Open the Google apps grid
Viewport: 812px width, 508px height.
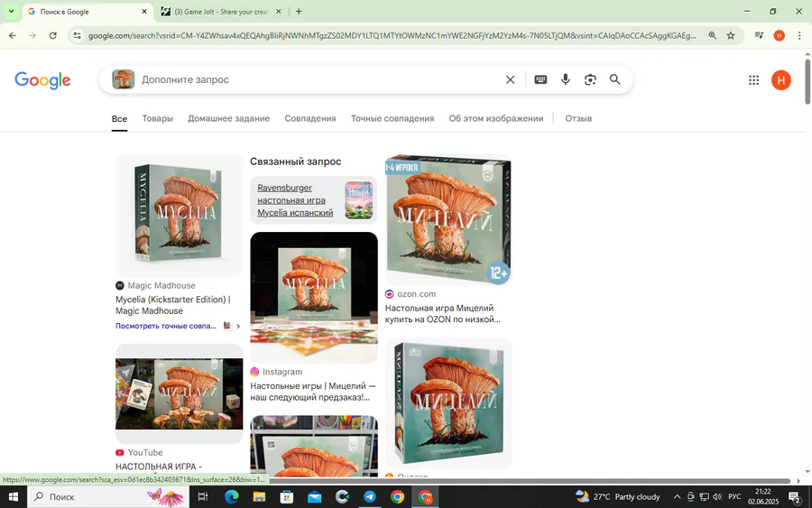pos(754,79)
